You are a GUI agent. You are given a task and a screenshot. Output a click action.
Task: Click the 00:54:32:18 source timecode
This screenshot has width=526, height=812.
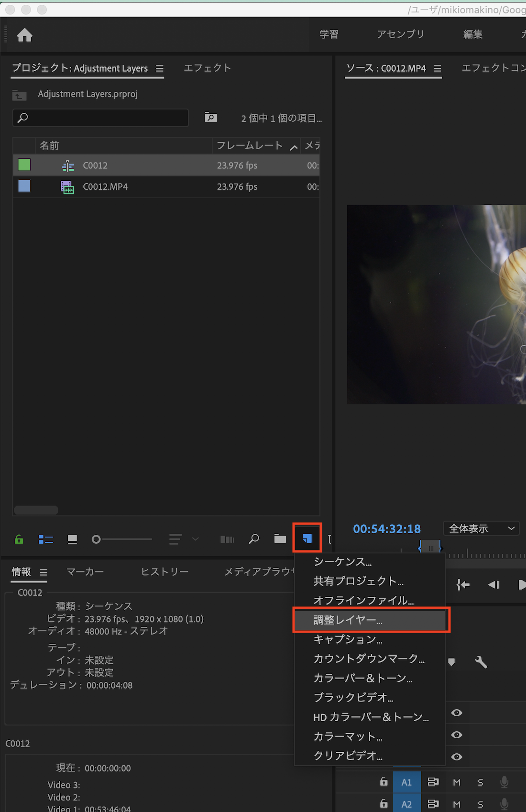tap(387, 529)
